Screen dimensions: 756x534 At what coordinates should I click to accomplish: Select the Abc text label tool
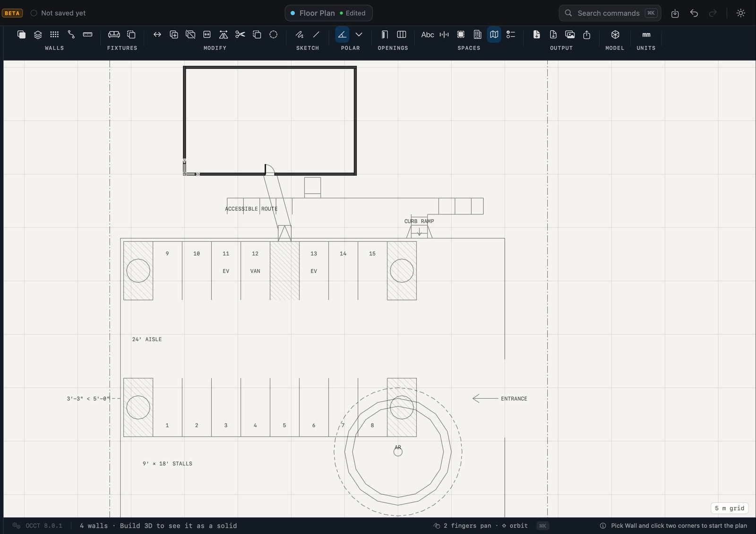coord(428,34)
